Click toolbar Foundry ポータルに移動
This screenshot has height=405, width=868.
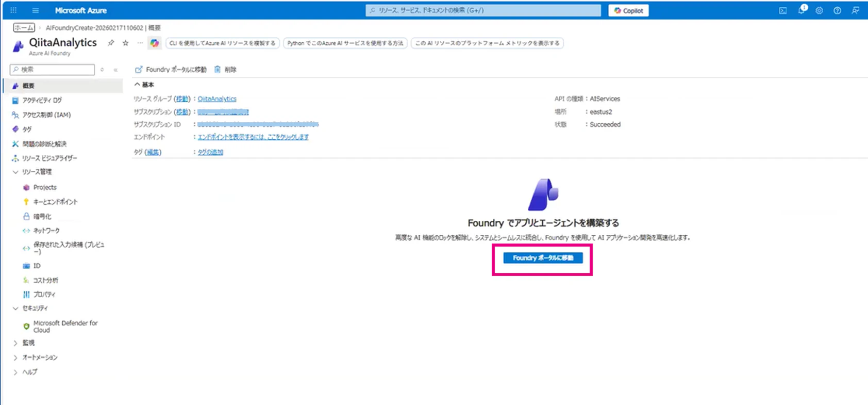point(171,70)
